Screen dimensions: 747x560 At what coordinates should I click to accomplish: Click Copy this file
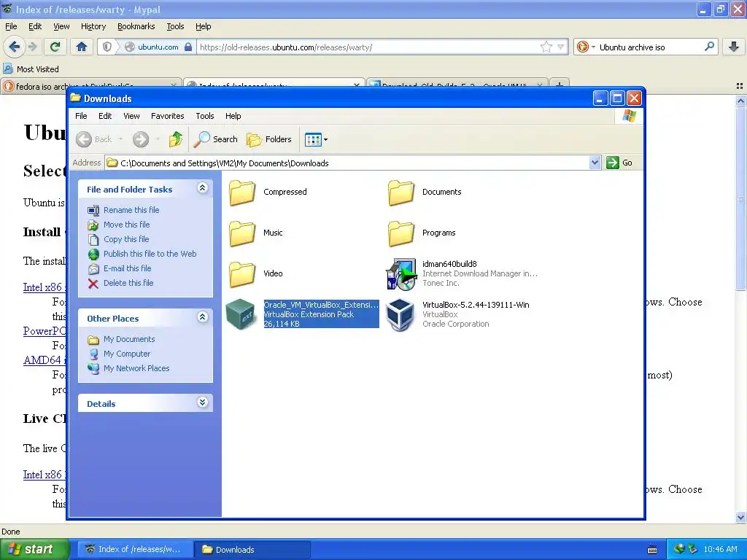pyautogui.click(x=126, y=239)
